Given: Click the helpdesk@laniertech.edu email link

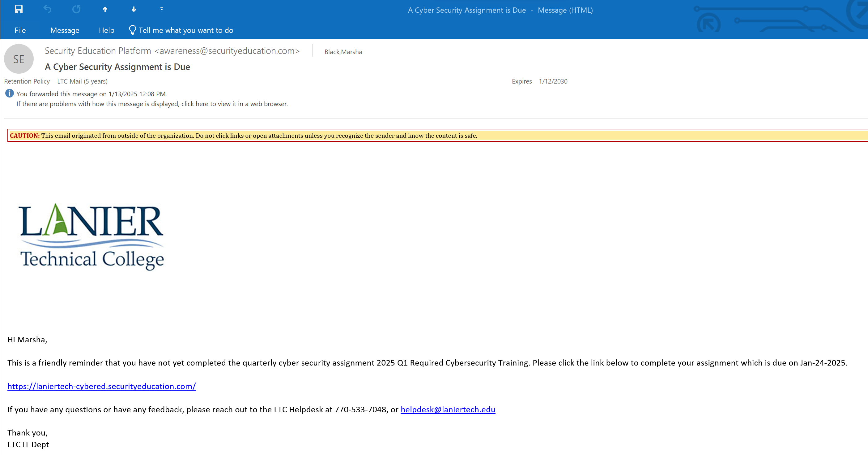Looking at the screenshot, I should click(448, 409).
